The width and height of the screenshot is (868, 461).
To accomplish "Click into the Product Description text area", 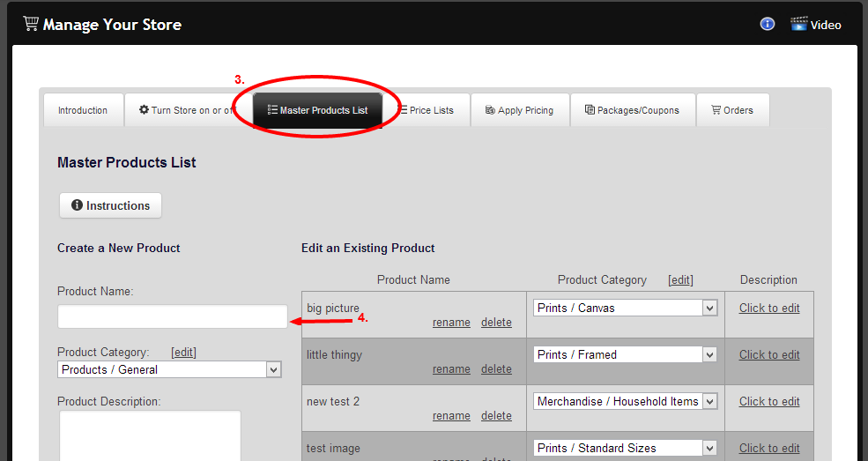I will [x=149, y=436].
